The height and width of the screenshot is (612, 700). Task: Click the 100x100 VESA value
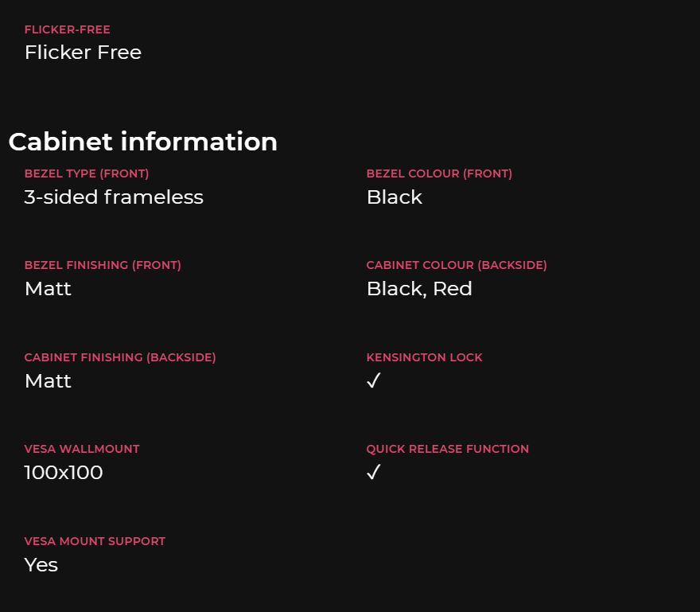[x=64, y=473]
